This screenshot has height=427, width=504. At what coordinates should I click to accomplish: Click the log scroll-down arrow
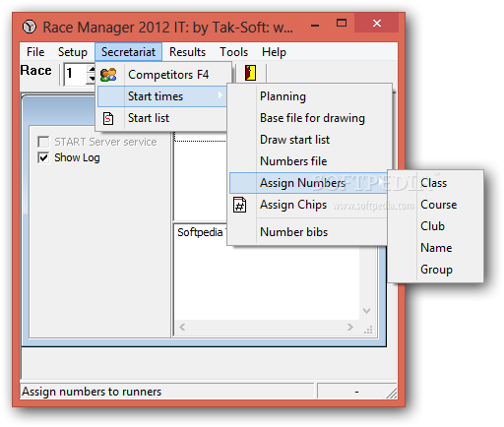366,310
